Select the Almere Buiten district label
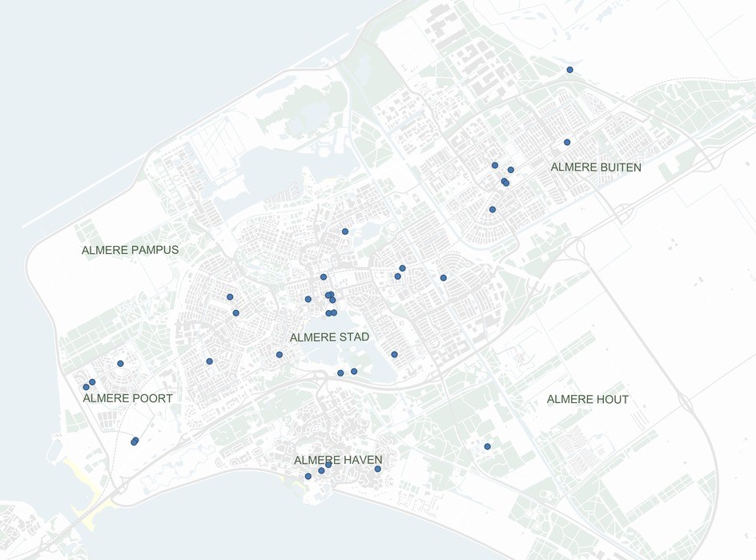The image size is (756, 560). (x=596, y=167)
